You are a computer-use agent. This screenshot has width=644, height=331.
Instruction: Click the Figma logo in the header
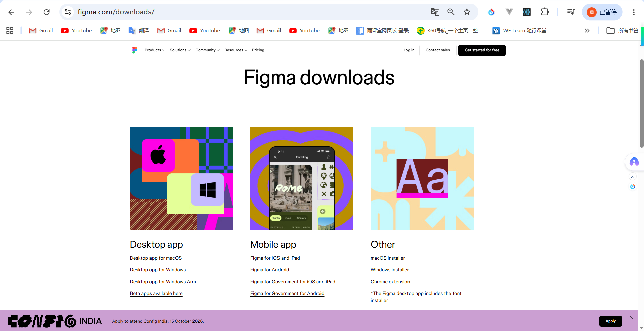tap(135, 50)
